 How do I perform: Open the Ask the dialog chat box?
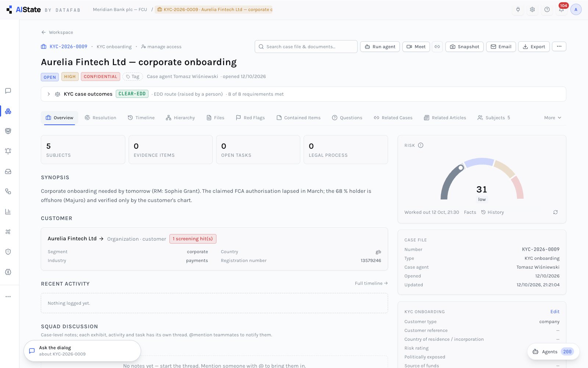click(x=82, y=351)
